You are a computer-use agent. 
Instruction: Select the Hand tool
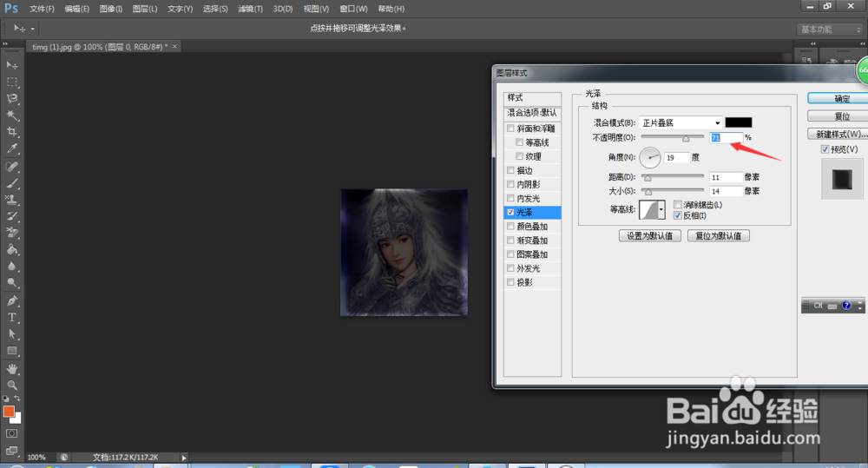click(11, 369)
